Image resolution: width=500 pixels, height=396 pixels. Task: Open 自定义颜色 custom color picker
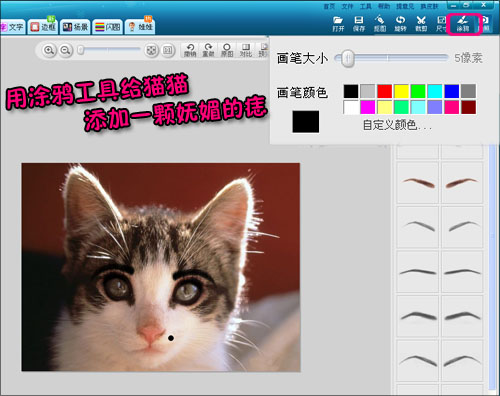coord(397,125)
